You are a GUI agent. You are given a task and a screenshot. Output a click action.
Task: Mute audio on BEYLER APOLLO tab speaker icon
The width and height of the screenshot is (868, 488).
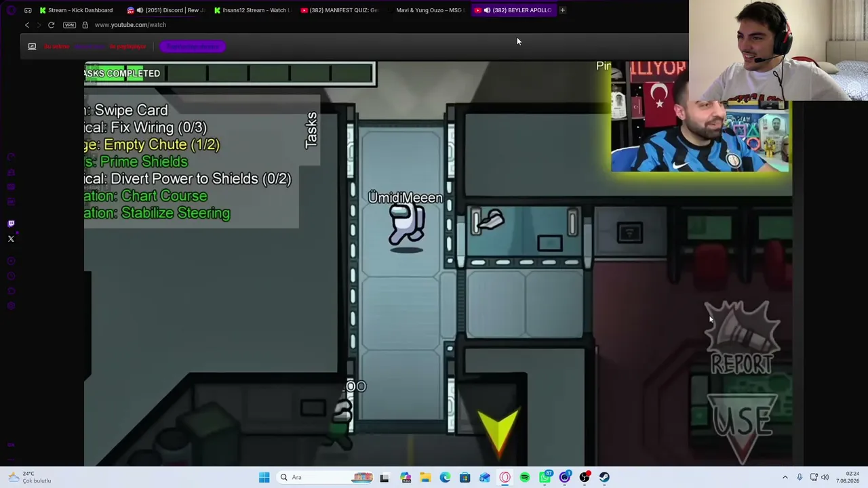point(487,10)
